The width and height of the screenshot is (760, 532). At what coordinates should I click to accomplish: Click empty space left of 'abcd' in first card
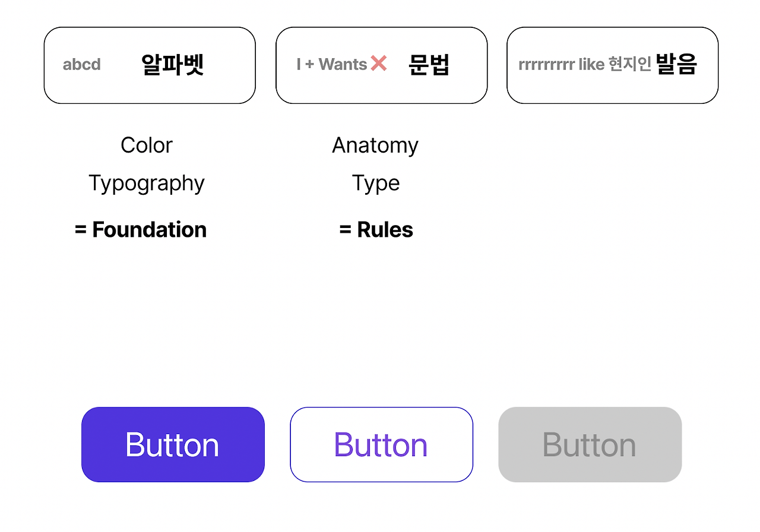tap(53, 65)
